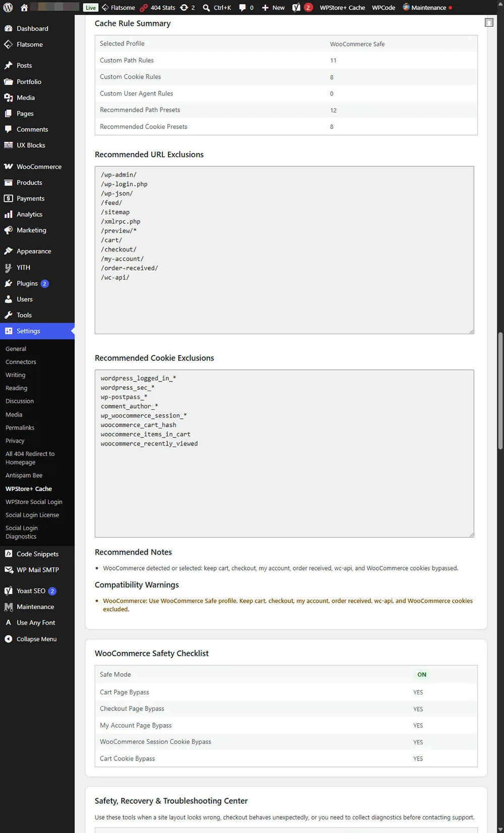Click inside Recommended Cookie Exclusions textarea
Screen dimensions: 504x833
pos(284,454)
